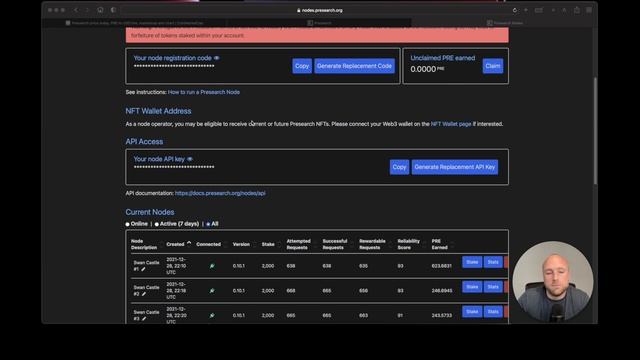Reveal the node registration code with eye icon
Screen dimensions: 640x360
[217, 58]
